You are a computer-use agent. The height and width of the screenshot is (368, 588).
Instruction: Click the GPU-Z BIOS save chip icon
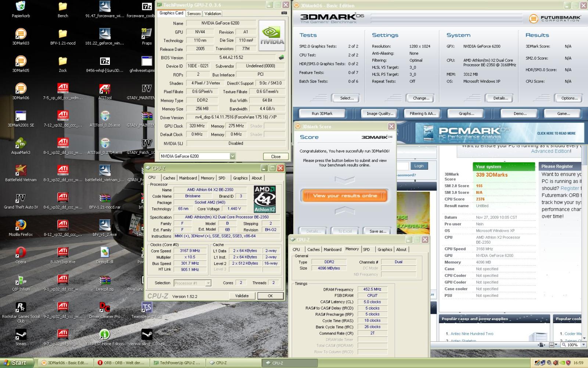282,57
